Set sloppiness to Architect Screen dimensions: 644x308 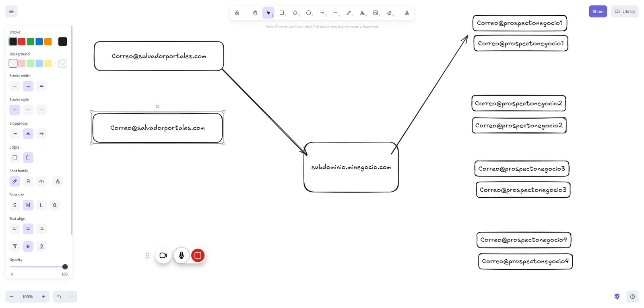(15, 134)
